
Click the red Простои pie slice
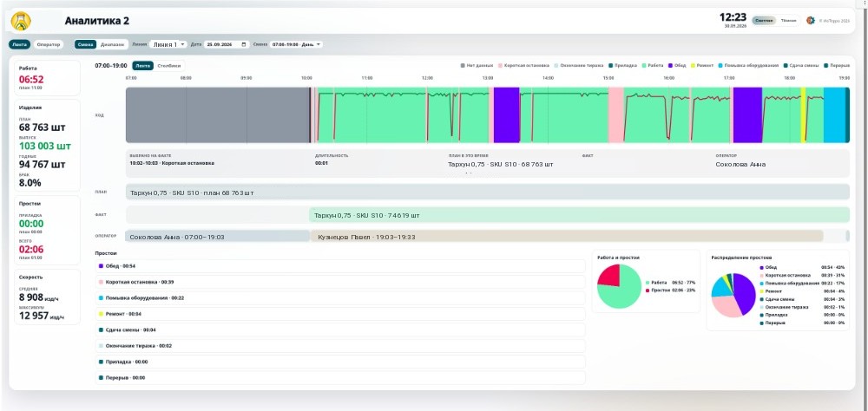point(609,276)
